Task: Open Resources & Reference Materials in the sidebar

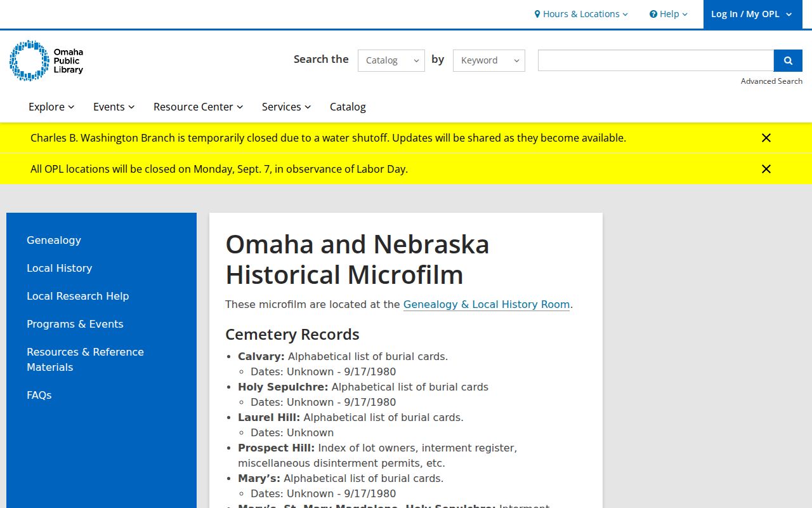Action: tap(86, 359)
